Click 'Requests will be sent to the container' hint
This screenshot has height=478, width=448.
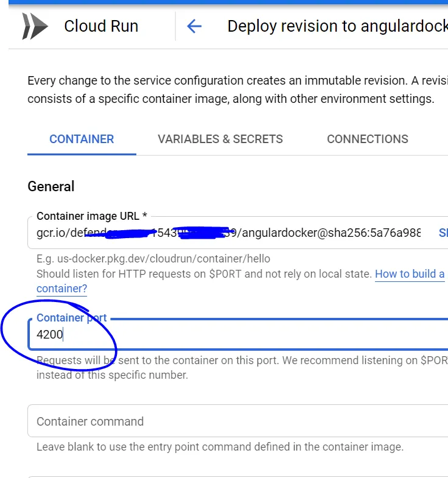point(242,368)
